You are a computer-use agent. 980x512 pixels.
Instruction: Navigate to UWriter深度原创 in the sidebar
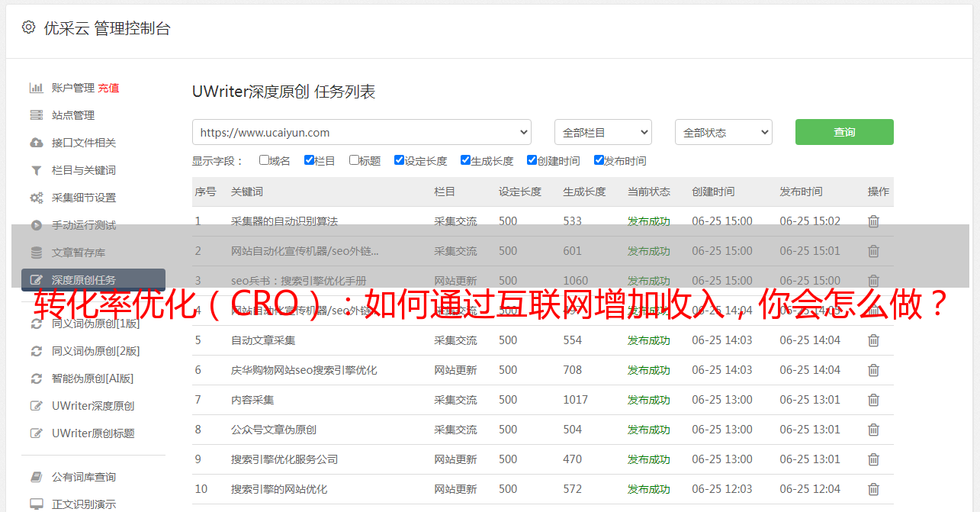coord(93,406)
